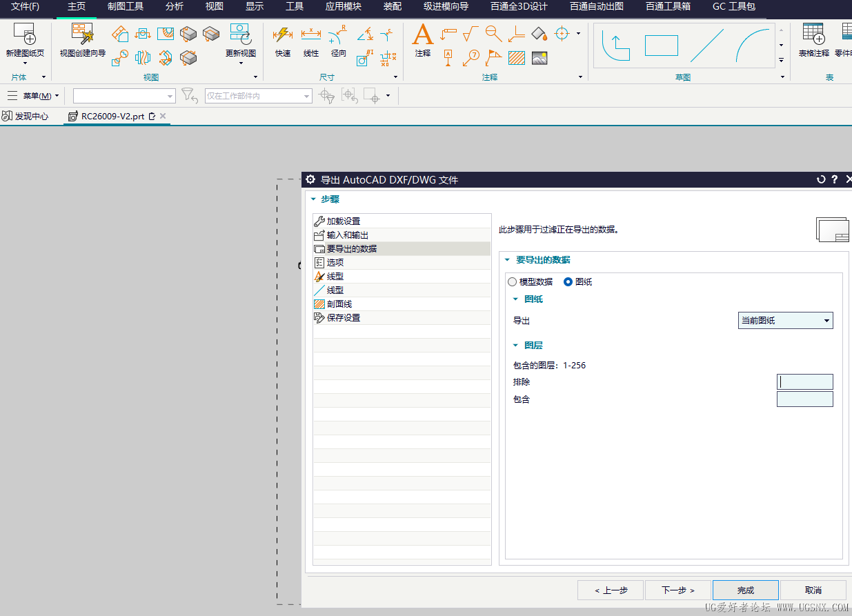Open the 文件(F) menu

25,7
